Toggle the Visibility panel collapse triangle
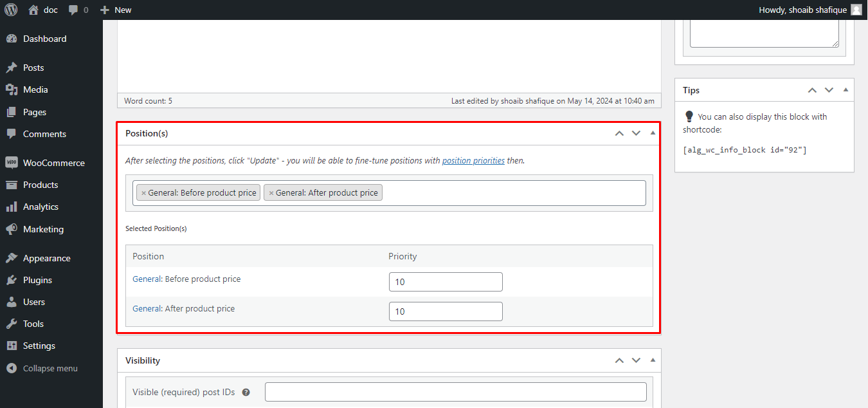The image size is (868, 408). (653, 360)
